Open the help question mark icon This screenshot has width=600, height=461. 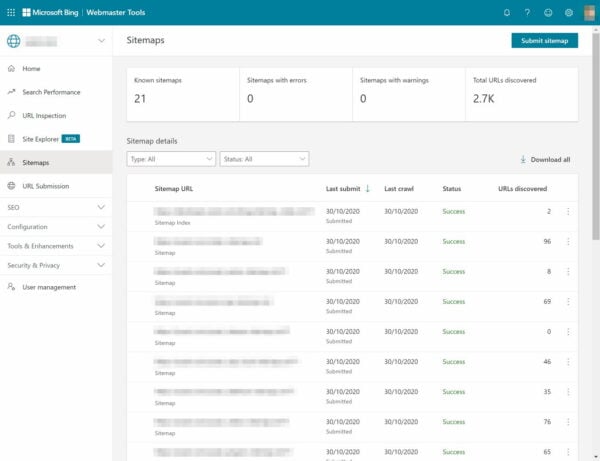pyautogui.click(x=527, y=13)
